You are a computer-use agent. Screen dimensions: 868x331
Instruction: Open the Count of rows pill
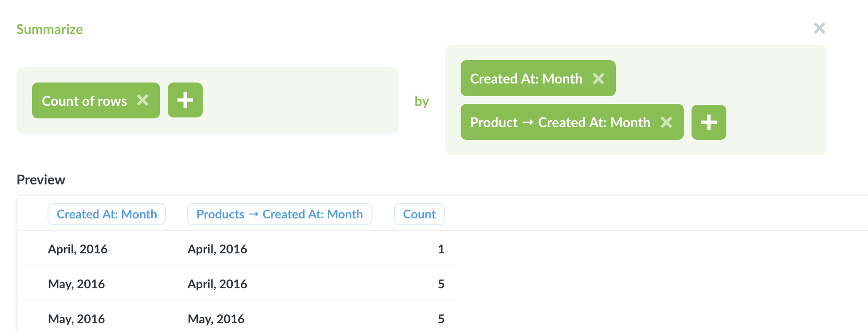coord(84,100)
